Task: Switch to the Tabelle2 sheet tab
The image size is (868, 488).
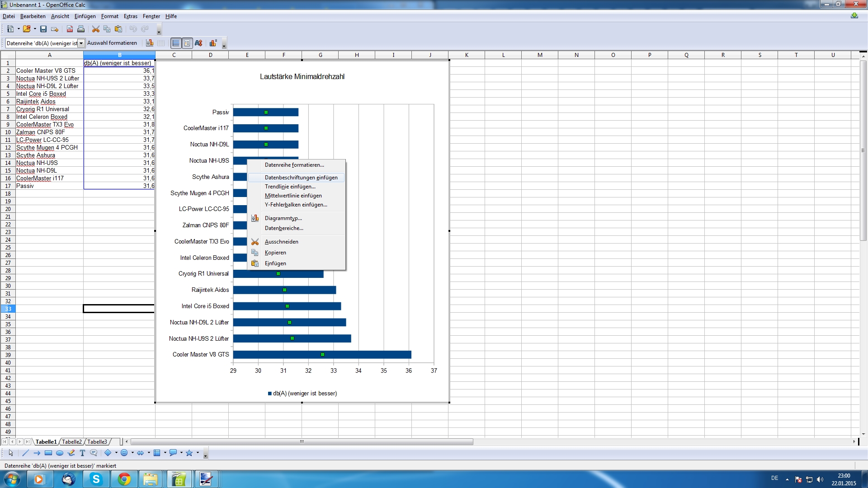Action: tap(72, 442)
